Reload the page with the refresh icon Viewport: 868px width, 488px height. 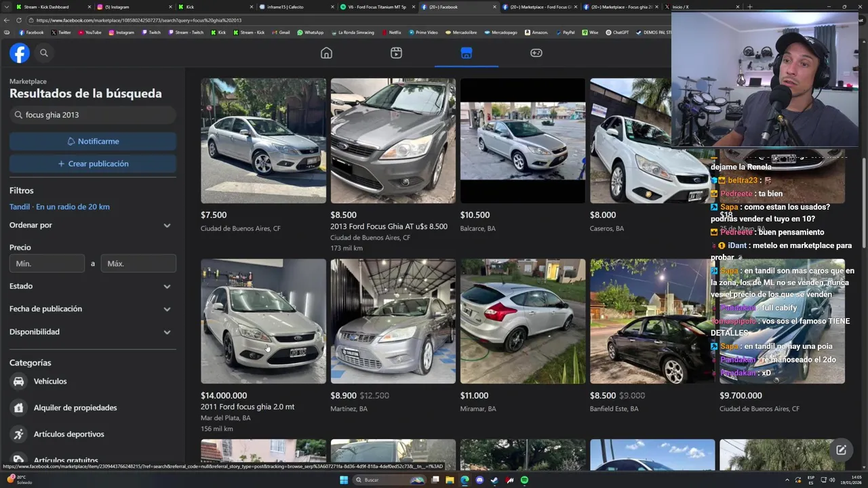point(18,20)
